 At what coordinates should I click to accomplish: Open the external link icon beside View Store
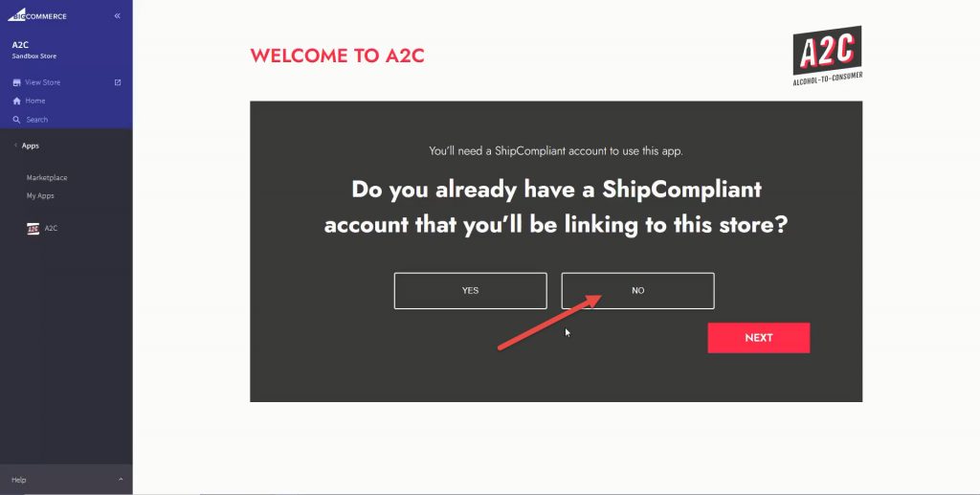118,82
